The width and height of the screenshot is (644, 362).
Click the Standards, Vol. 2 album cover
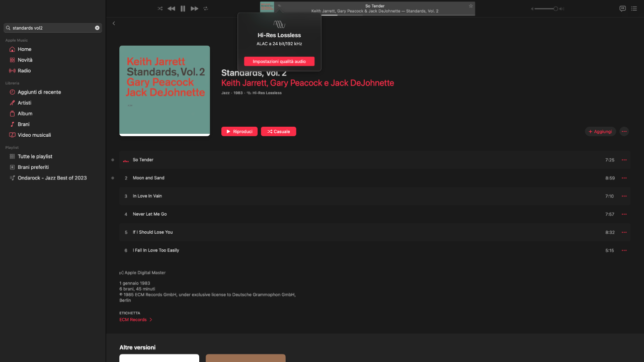click(x=165, y=91)
